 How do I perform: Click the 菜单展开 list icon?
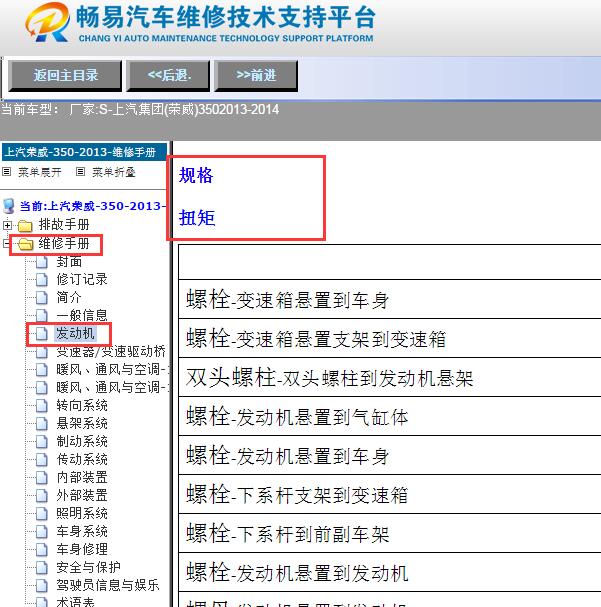pos(7,171)
